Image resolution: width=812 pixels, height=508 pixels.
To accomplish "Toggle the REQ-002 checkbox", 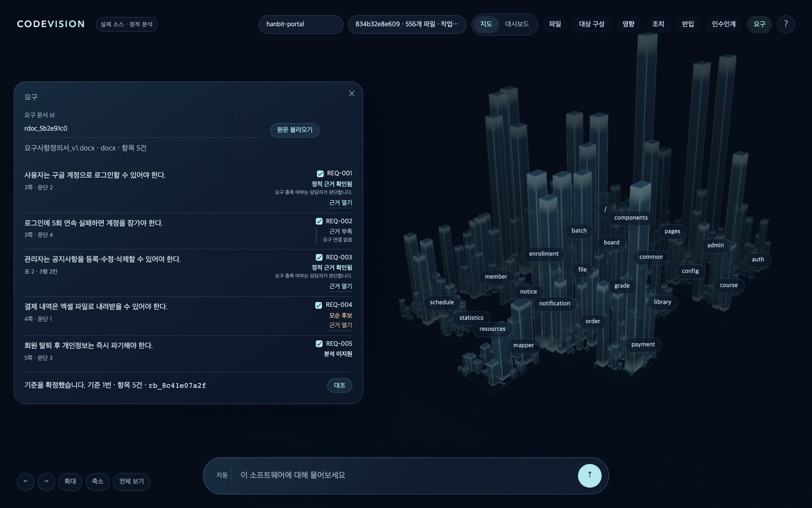I will coord(319,221).
